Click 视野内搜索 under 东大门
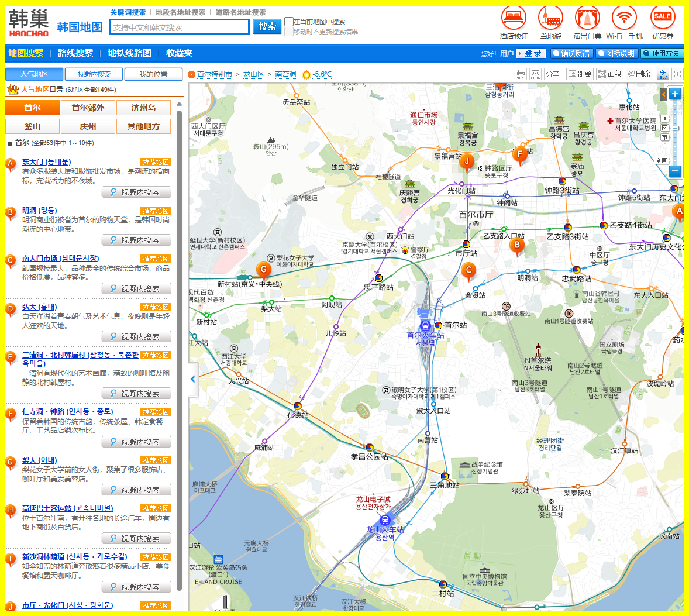The width and height of the screenshot is (689, 616). [136, 192]
